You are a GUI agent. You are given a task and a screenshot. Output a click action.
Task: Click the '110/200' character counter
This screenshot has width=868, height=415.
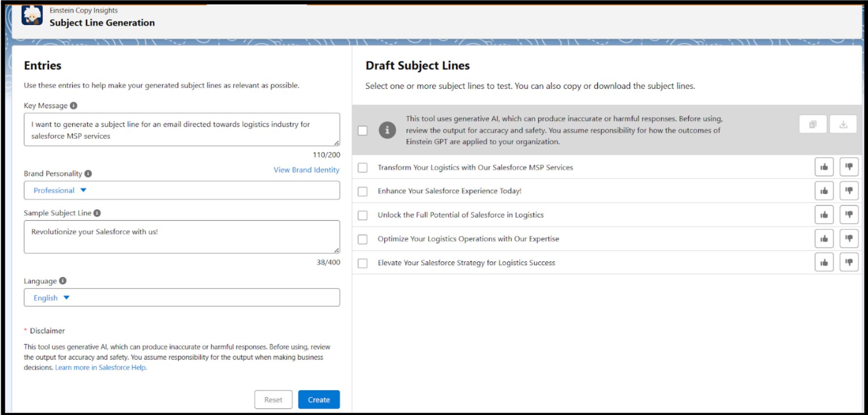327,155
